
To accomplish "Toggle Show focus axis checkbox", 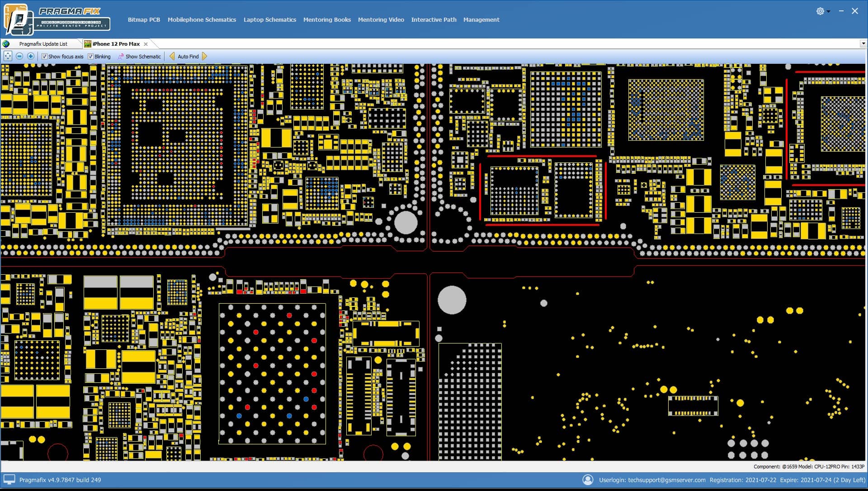I will pos(44,57).
